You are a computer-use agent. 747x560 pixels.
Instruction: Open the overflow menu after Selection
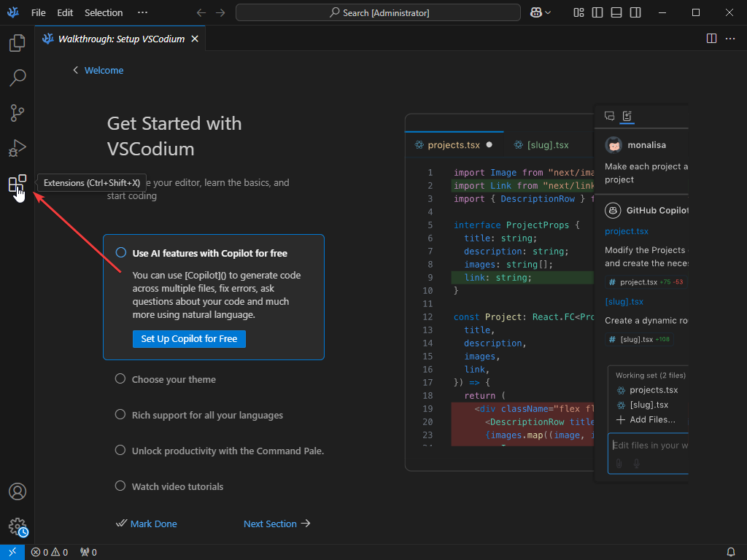coord(142,12)
